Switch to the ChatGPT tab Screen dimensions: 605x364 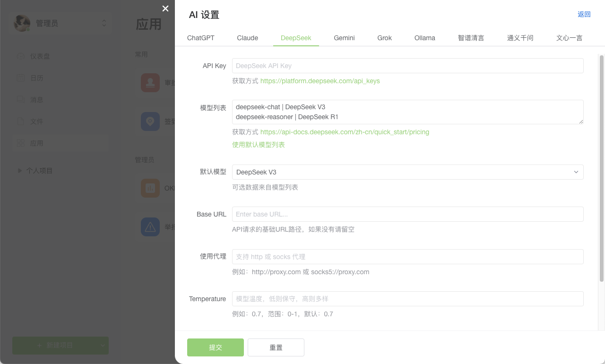coord(201,38)
